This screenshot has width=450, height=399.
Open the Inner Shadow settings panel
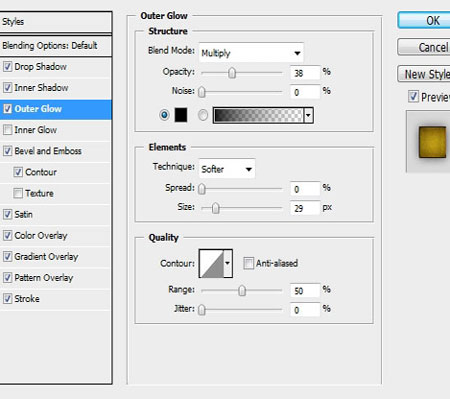click(41, 88)
